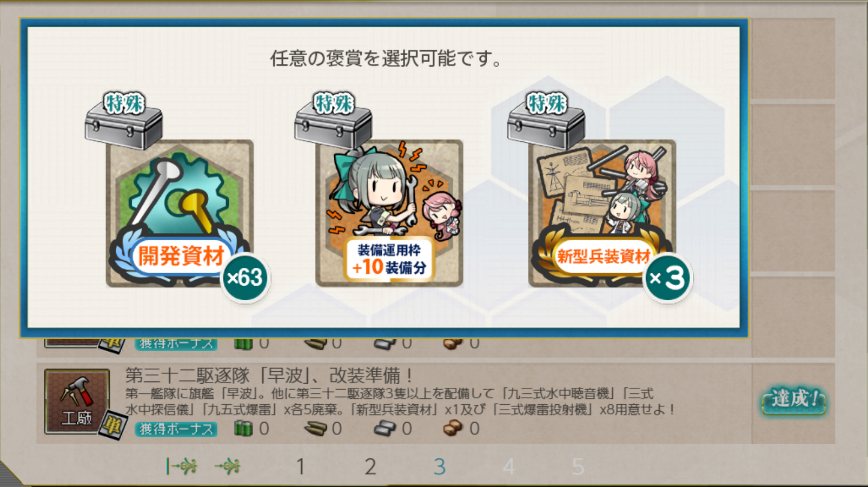Click the toolbox icon above 開発資材
Screen dimensions: 868x487
(x=124, y=121)
